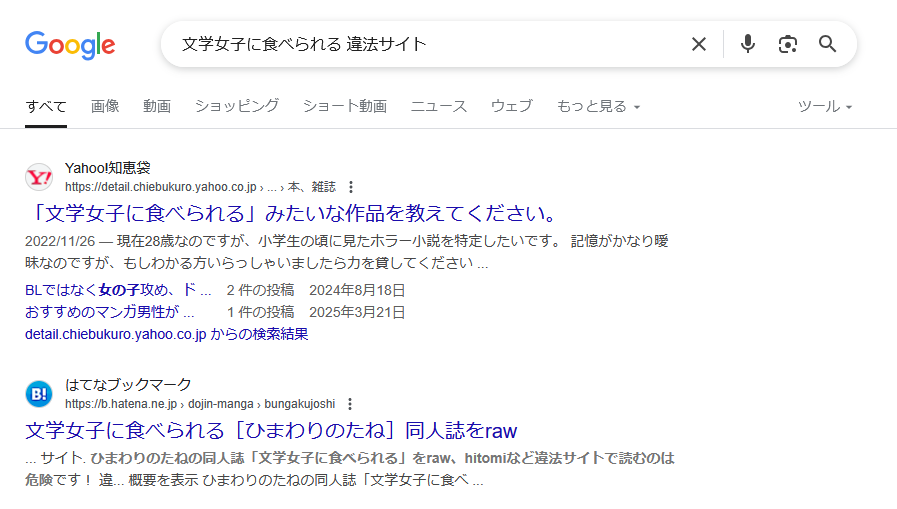Viewport: 897px width, 509px height.
Task: Click the 2 件の投稿 text
Action: pyautogui.click(x=260, y=291)
